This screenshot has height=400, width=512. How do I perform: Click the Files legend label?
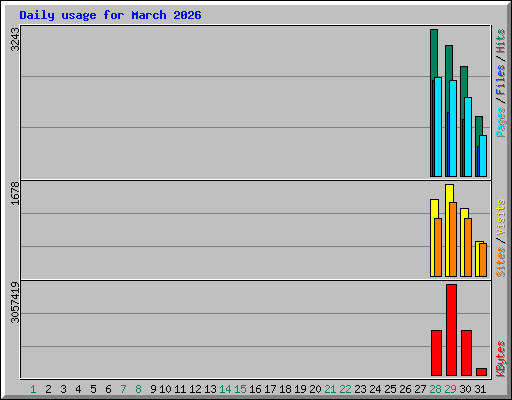[500, 79]
